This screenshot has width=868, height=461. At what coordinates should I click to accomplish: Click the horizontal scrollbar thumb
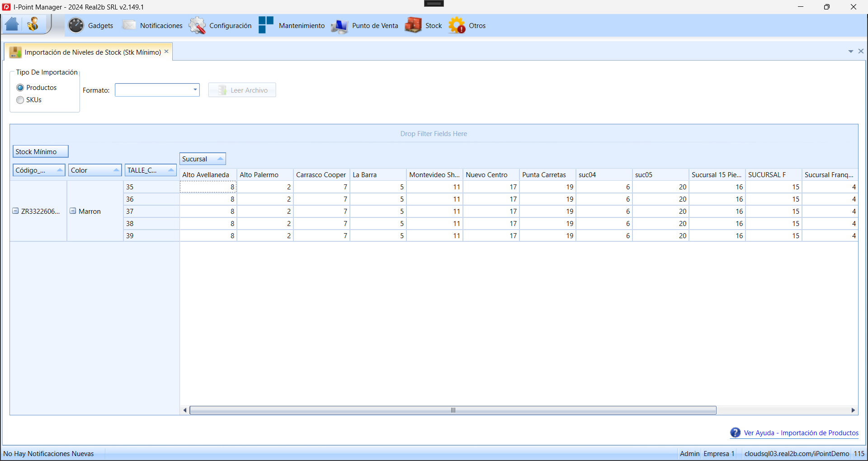453,410
